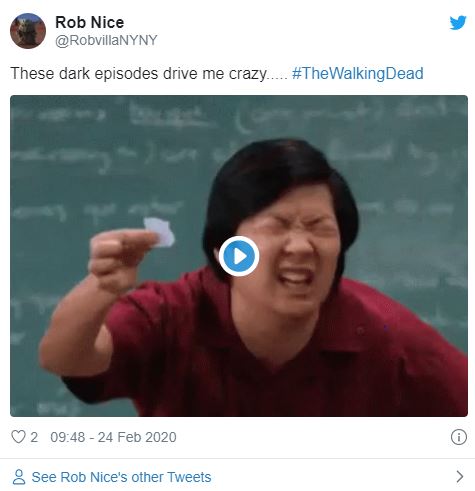Open the tweet info circle icon
Image resolution: width=475 pixels, height=491 pixels.
click(459, 437)
